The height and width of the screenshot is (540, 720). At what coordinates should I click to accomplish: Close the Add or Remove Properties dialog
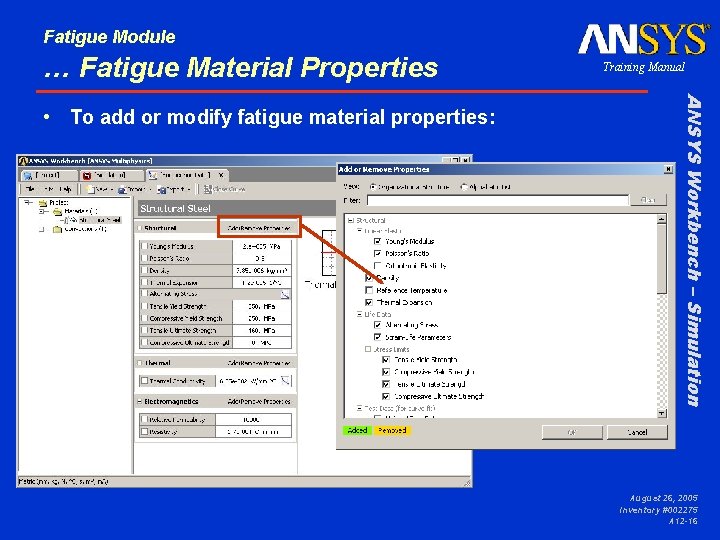669,169
